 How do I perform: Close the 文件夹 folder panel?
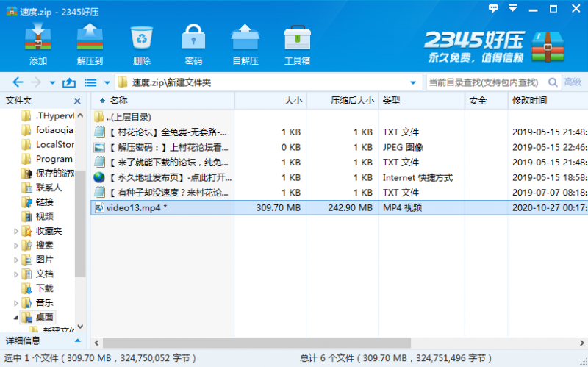[77, 101]
